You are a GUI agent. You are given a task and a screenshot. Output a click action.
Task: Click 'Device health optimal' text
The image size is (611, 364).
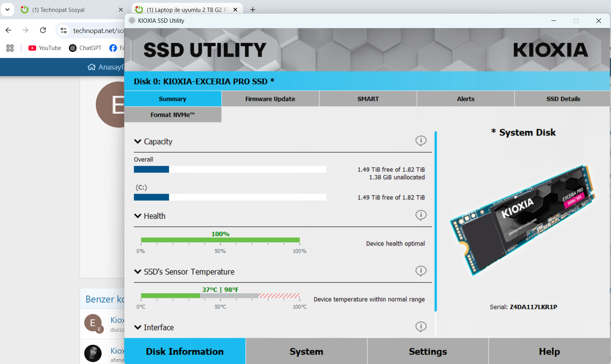(396, 244)
